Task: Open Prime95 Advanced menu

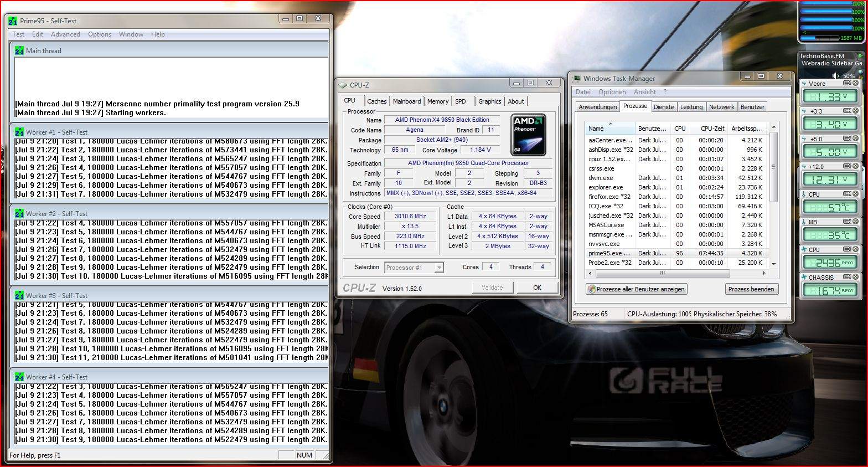Action: pyautogui.click(x=65, y=34)
